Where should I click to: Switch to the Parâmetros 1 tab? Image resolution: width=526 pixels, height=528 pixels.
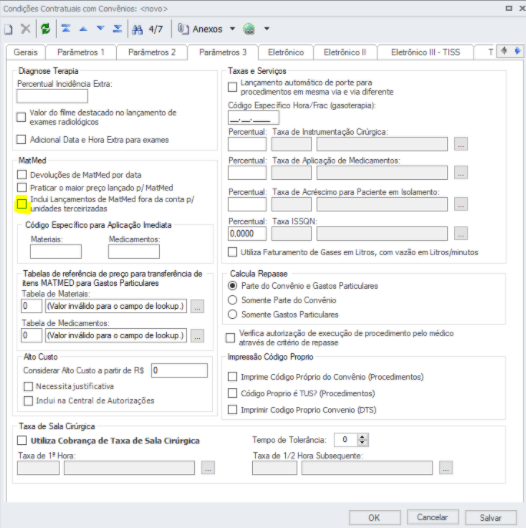[81, 53]
